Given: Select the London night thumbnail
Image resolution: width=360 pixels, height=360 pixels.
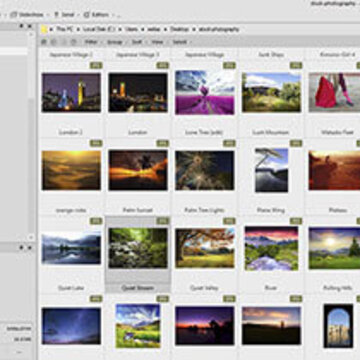Looking at the screenshot, I should [x=138, y=92].
